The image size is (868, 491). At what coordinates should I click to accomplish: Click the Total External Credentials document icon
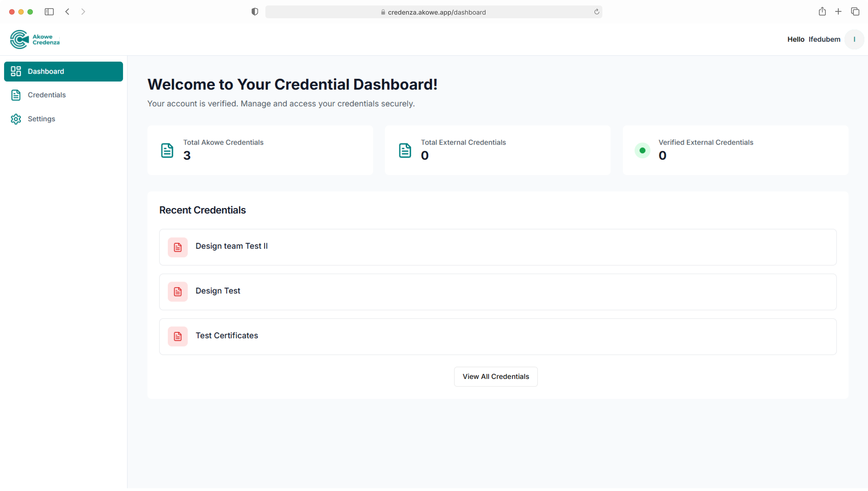point(405,150)
